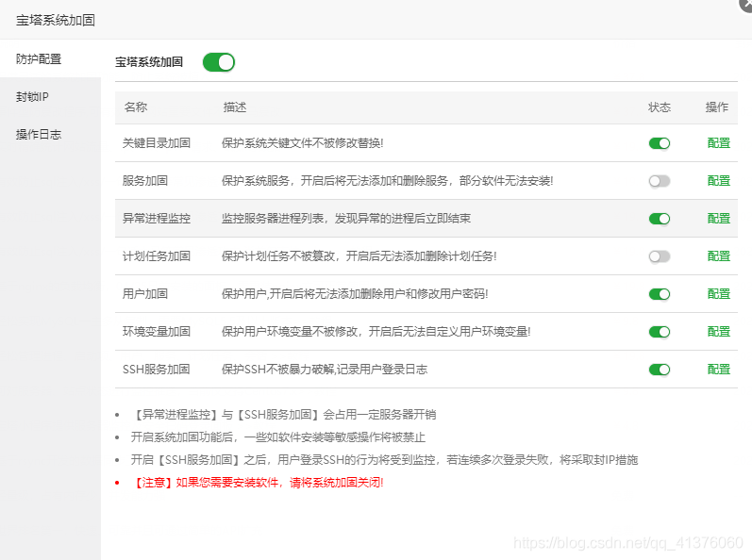Screen dimensions: 752x560
Task: Click description 监控服务器进程列表，发现异常的进程后立即结束
Action: pyautogui.click(x=345, y=219)
